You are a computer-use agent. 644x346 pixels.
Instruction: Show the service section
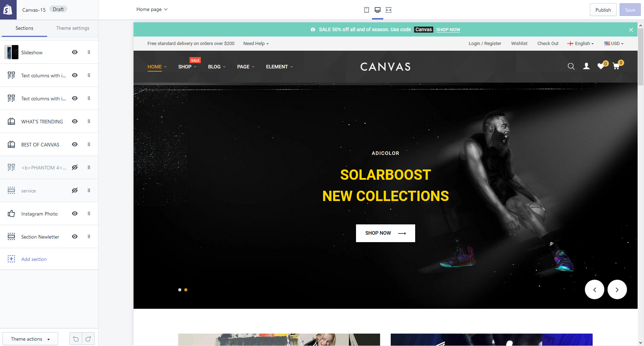coord(75,190)
